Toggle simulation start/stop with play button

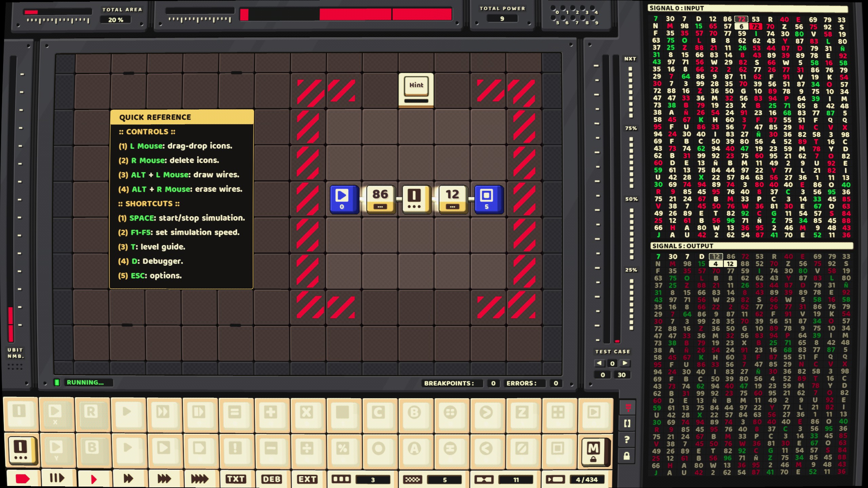tap(94, 479)
